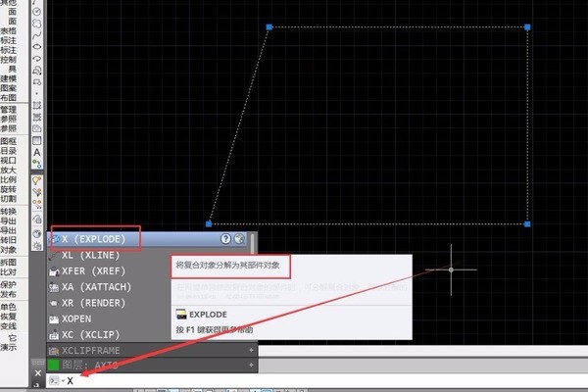Viewport: 588px width, 392px height.
Task: Expand the layer AXIS suggestion group
Action: tap(253, 366)
